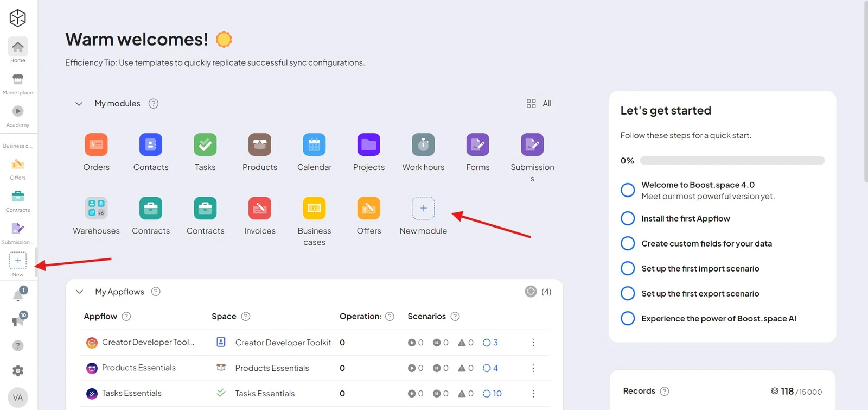Screen dimensions: 868x410
Task: Check the Install the first Appflow step
Action: [628, 218]
